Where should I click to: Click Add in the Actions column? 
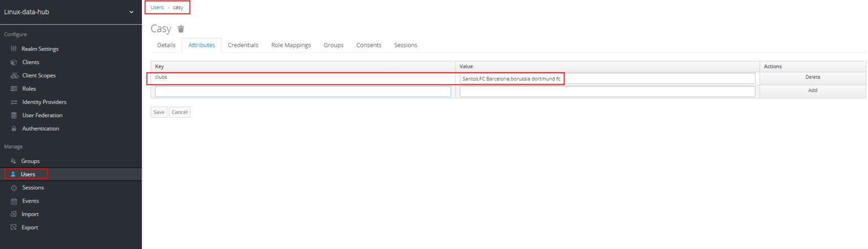(812, 90)
